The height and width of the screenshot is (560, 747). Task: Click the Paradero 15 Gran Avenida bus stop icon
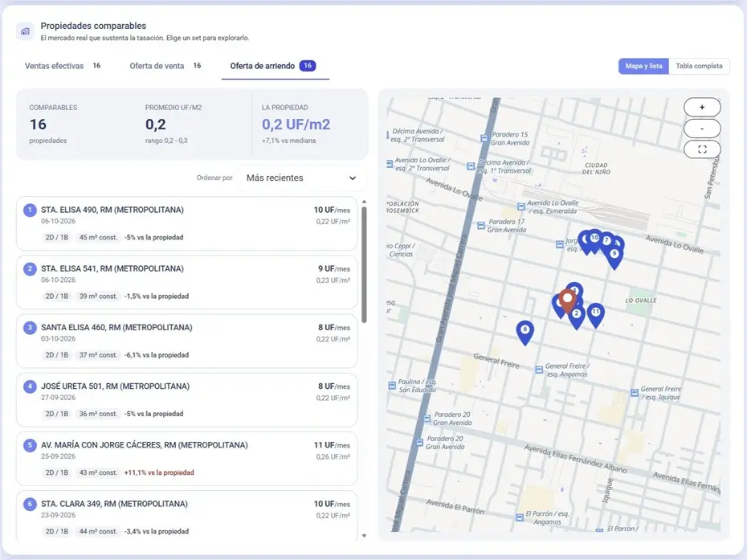pos(484,138)
